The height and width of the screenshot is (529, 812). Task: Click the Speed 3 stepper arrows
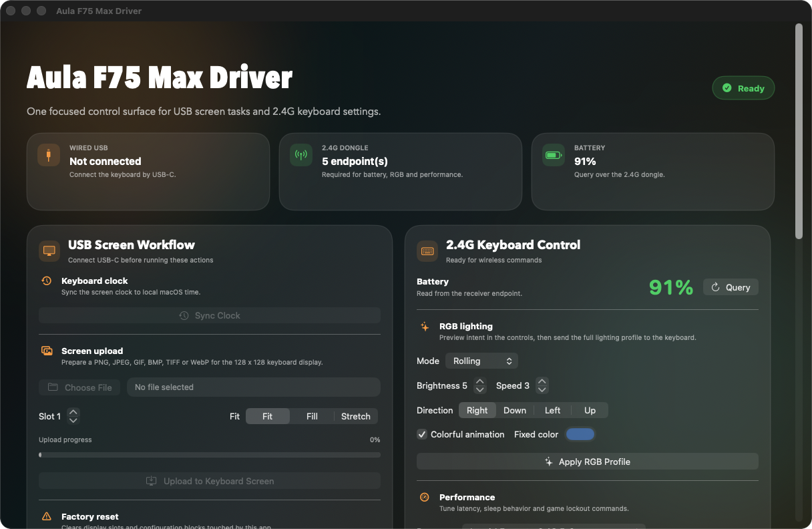pyautogui.click(x=542, y=385)
